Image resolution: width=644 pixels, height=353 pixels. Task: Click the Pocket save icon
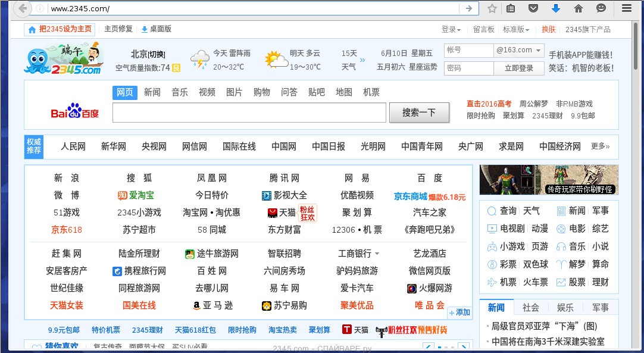coord(533,8)
